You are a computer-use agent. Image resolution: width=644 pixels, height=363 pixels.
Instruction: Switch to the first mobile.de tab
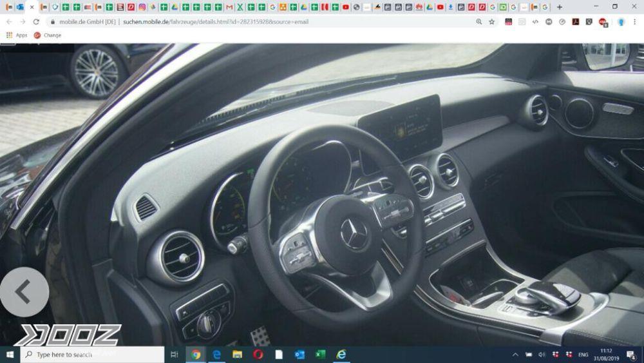click(x=9, y=7)
